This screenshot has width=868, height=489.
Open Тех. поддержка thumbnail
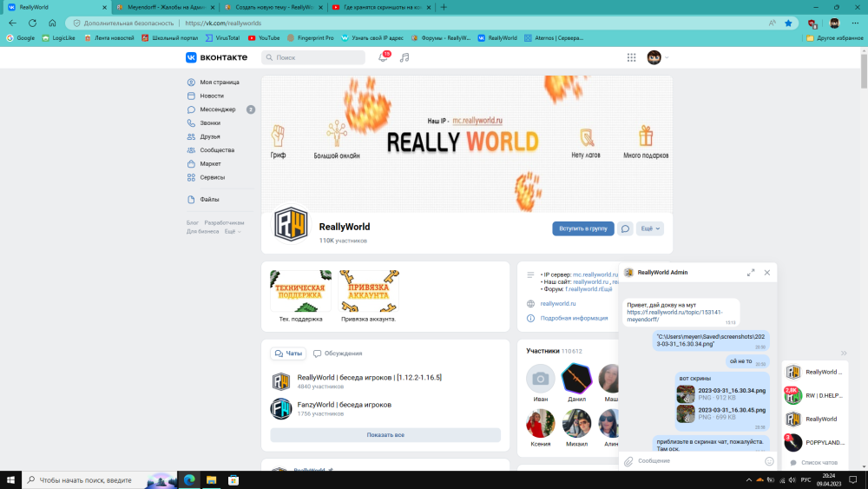point(300,291)
